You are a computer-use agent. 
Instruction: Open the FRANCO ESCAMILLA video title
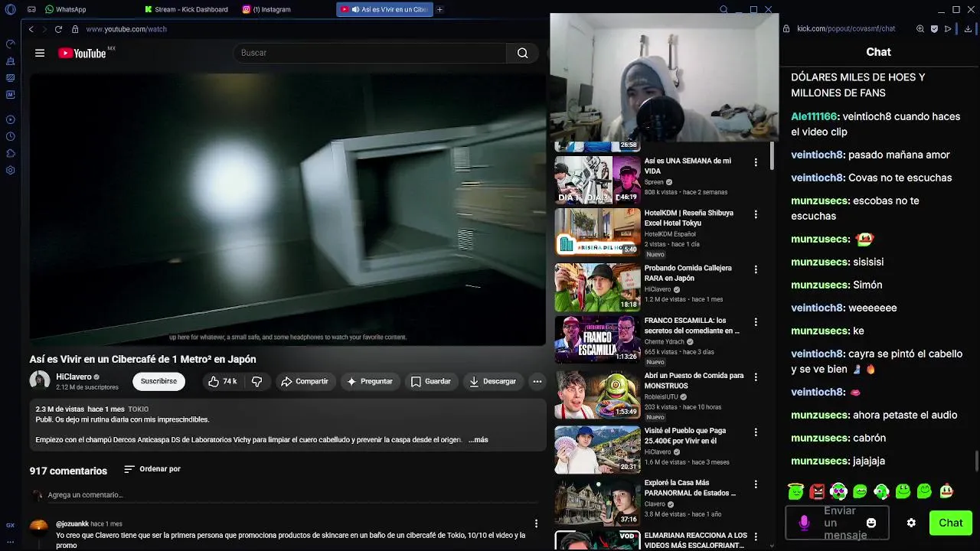coord(691,325)
